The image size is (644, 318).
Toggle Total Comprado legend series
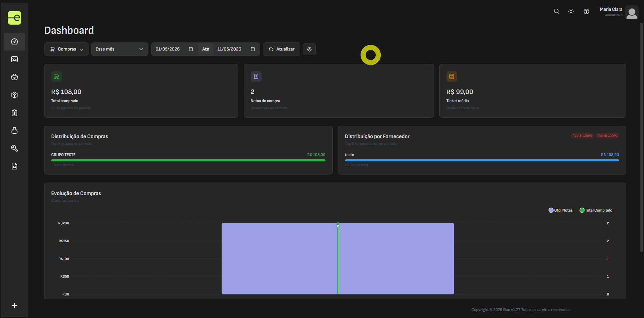[596, 210]
